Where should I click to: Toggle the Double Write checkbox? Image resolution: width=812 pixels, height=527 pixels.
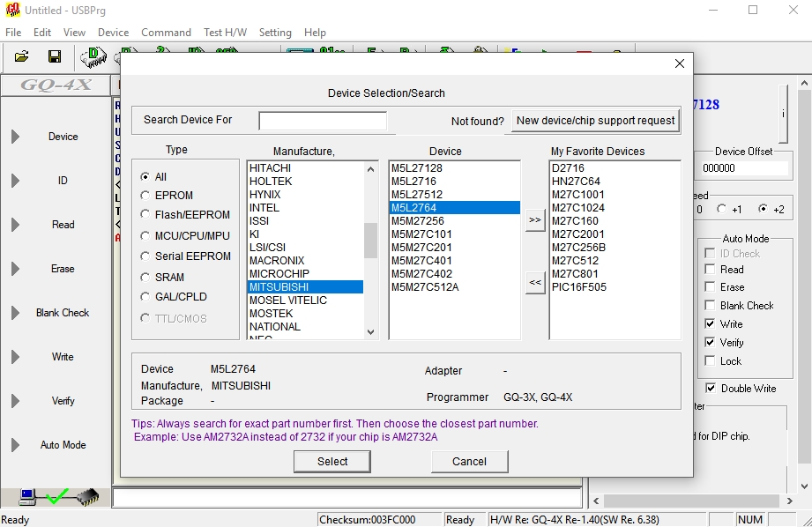pos(711,389)
